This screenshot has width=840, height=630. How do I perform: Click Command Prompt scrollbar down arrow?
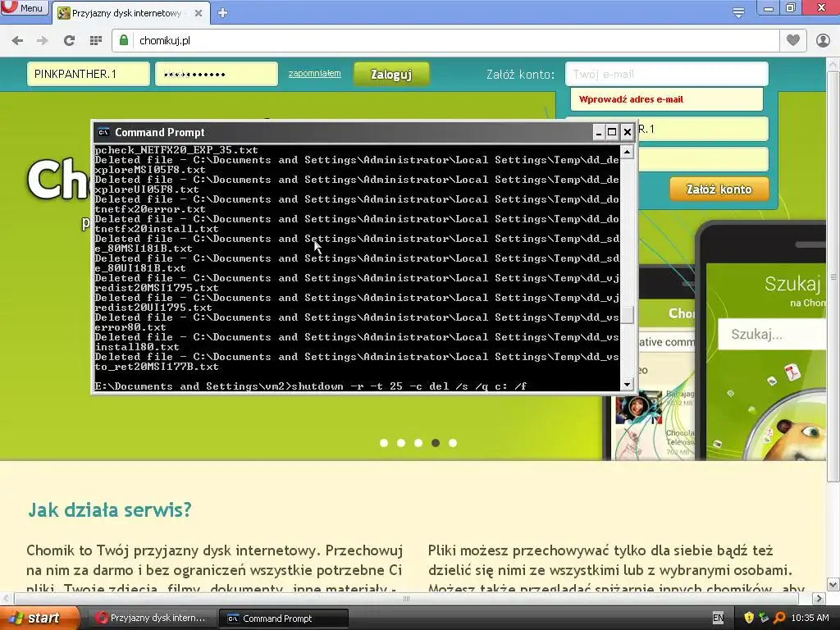(x=627, y=385)
